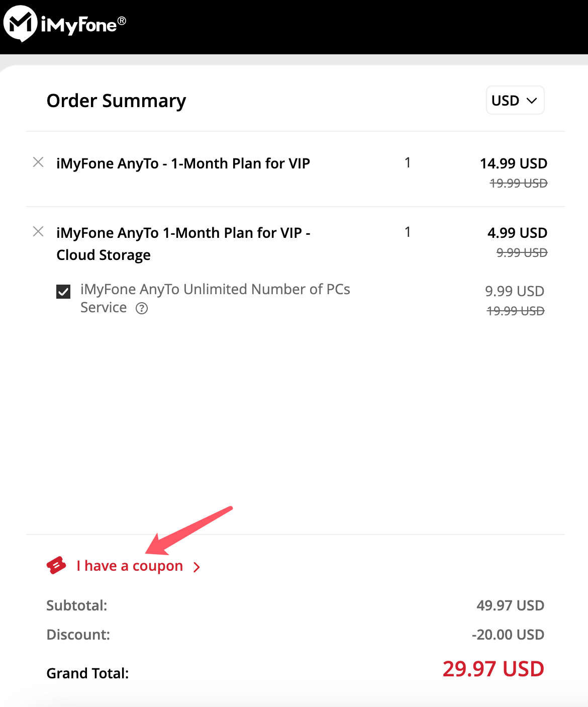This screenshot has height=707, width=588.
Task: Uncheck iMyFone AnyTo Unlimited Number of PCs Service
Action: [x=63, y=291]
